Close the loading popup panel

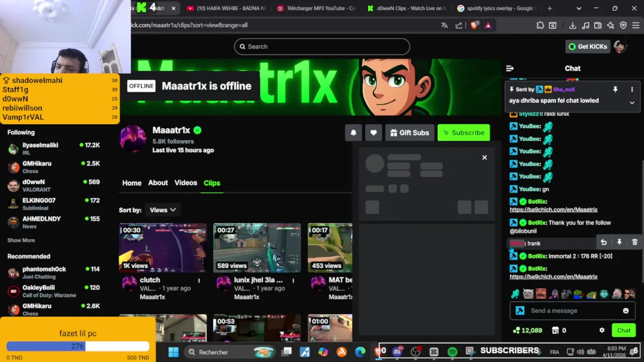point(485,158)
